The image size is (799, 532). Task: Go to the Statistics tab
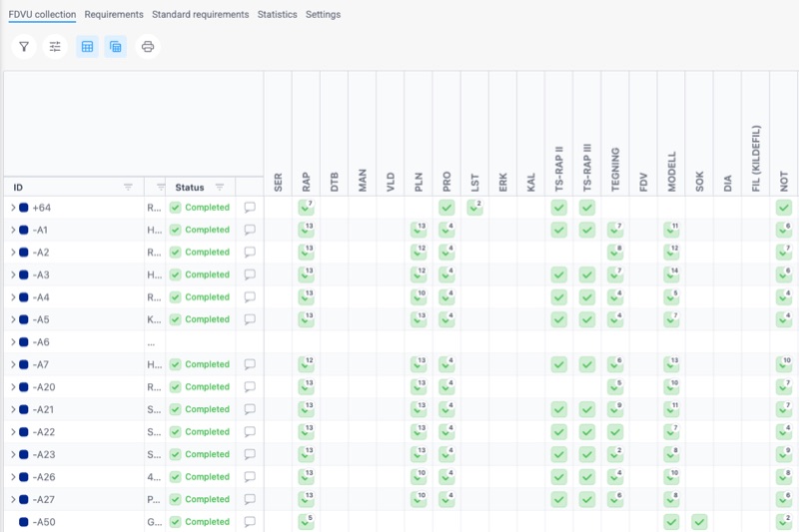pyautogui.click(x=278, y=14)
